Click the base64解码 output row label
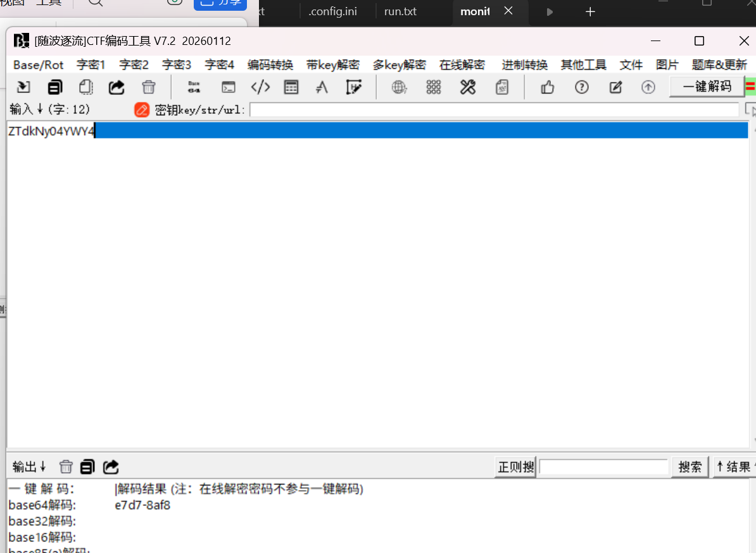 pyautogui.click(x=42, y=506)
